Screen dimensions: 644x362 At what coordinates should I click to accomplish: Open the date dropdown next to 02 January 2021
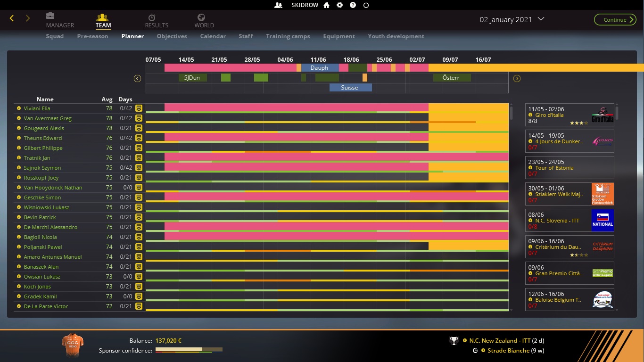click(541, 19)
